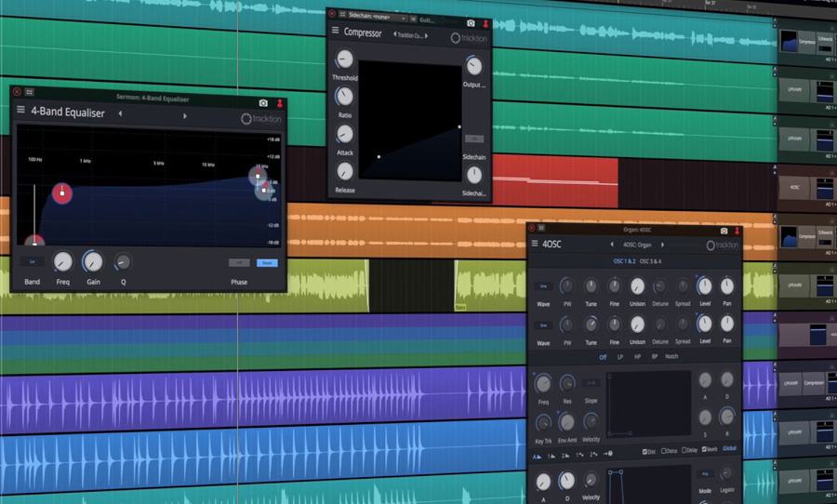The width and height of the screenshot is (837, 504).
Task: Click the tracktion logo in the Compressor window
Action: coord(469,38)
